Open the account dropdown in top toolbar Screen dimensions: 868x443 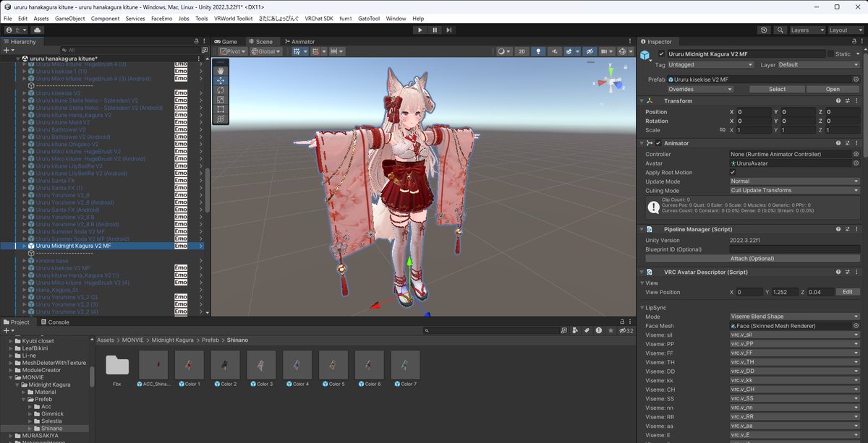(x=15, y=30)
